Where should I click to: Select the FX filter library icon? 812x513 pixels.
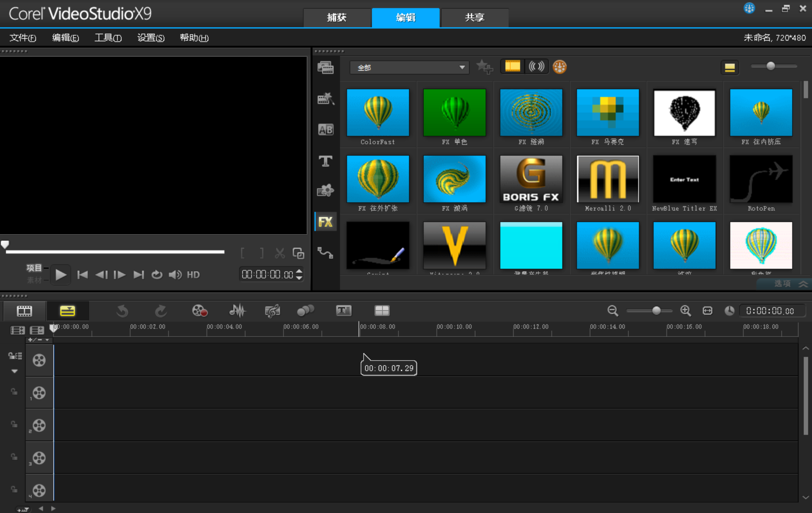click(x=325, y=221)
